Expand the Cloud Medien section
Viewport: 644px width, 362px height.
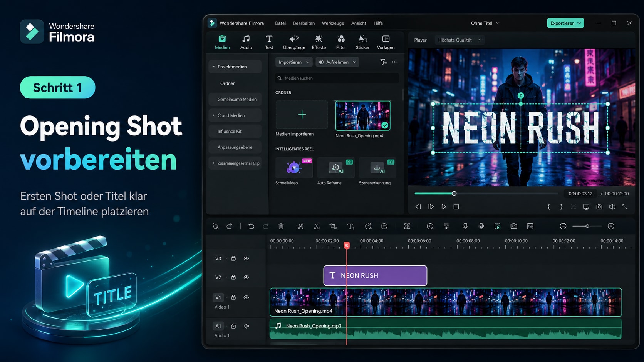(213, 115)
